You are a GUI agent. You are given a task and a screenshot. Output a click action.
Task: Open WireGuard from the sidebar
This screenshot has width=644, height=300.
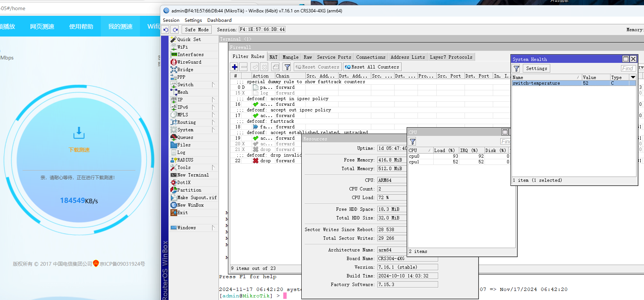coord(189,62)
